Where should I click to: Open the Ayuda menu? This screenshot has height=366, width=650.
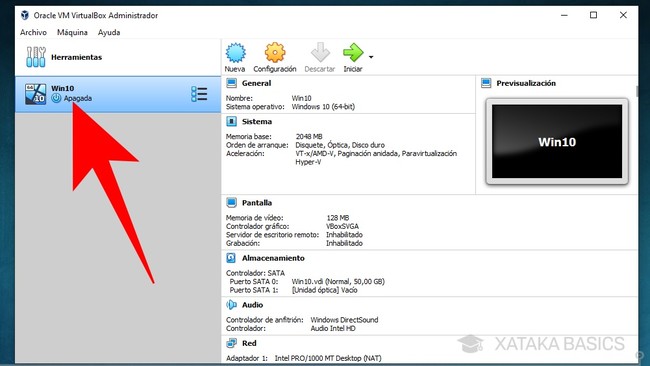point(109,32)
